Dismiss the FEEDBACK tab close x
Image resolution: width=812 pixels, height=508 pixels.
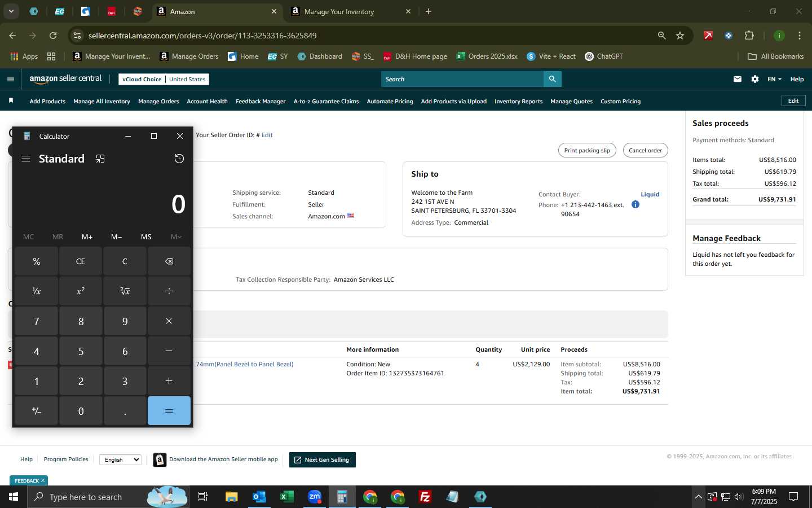tap(43, 480)
